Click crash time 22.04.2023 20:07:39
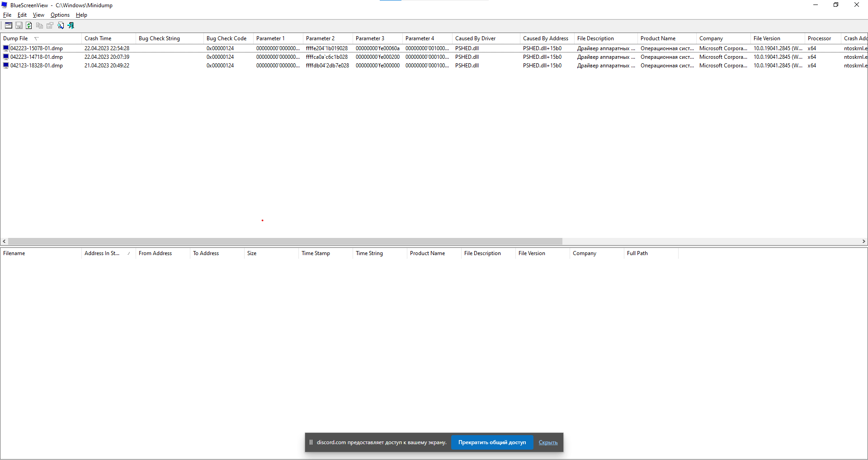868x460 pixels. [107, 57]
